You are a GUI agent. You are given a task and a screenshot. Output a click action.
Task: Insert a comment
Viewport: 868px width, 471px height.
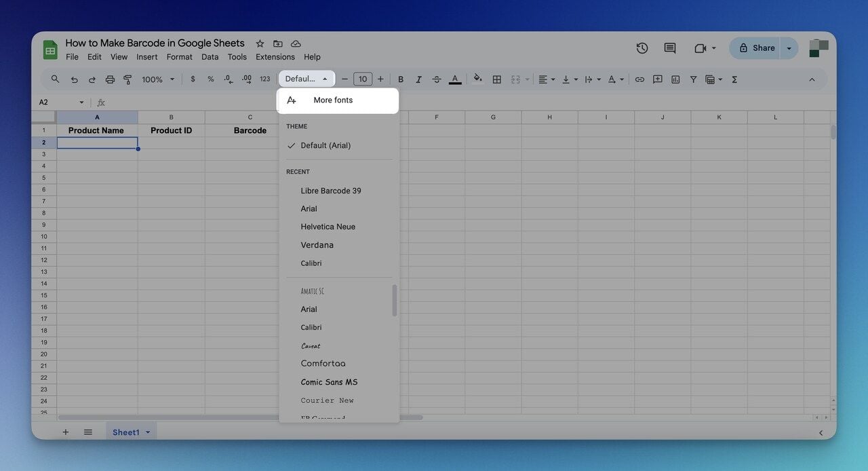(658, 79)
